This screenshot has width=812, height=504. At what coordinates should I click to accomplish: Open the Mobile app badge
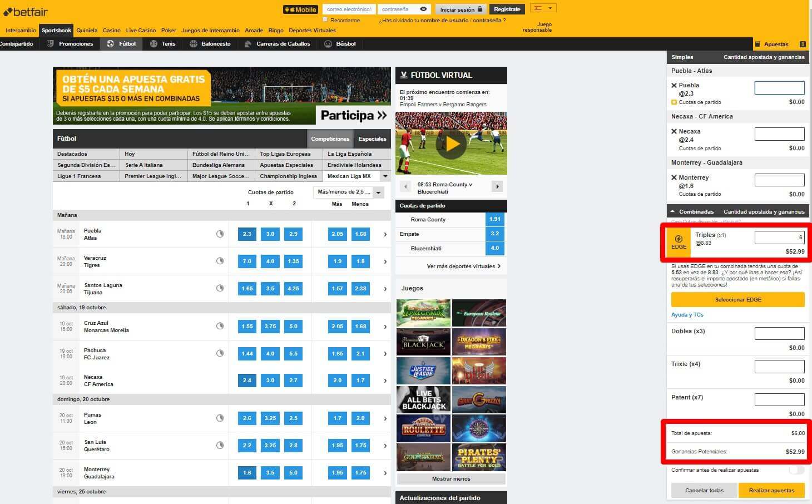tap(300, 9)
